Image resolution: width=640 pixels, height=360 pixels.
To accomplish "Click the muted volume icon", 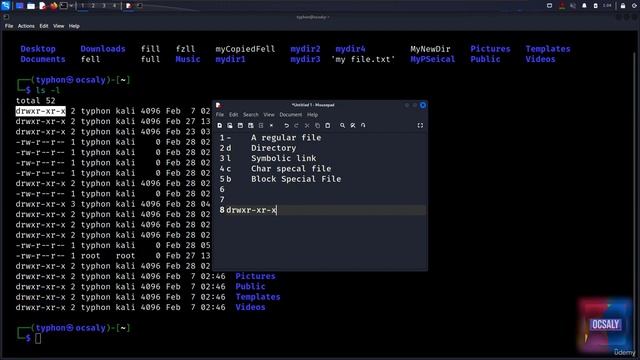I will tap(573, 6).
